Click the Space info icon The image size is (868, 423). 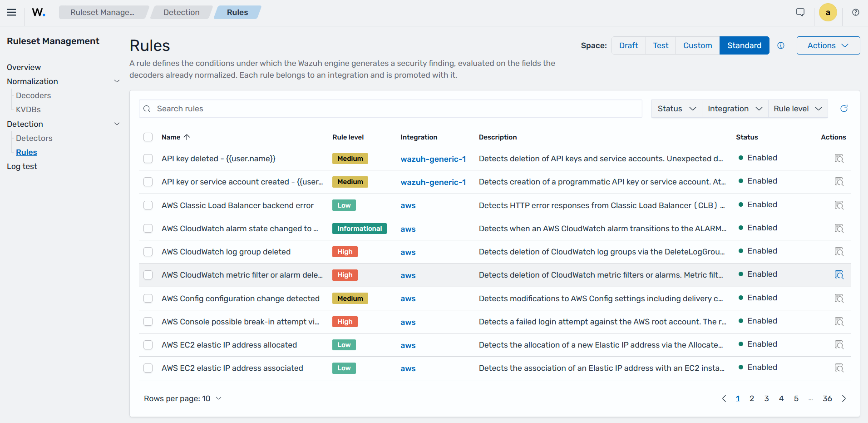pyautogui.click(x=781, y=45)
